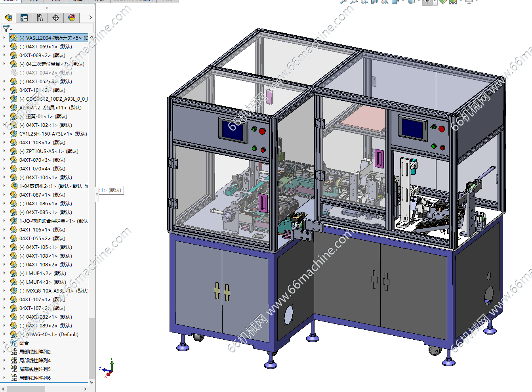Expand the 04XT-069<1> component node

point(4,46)
